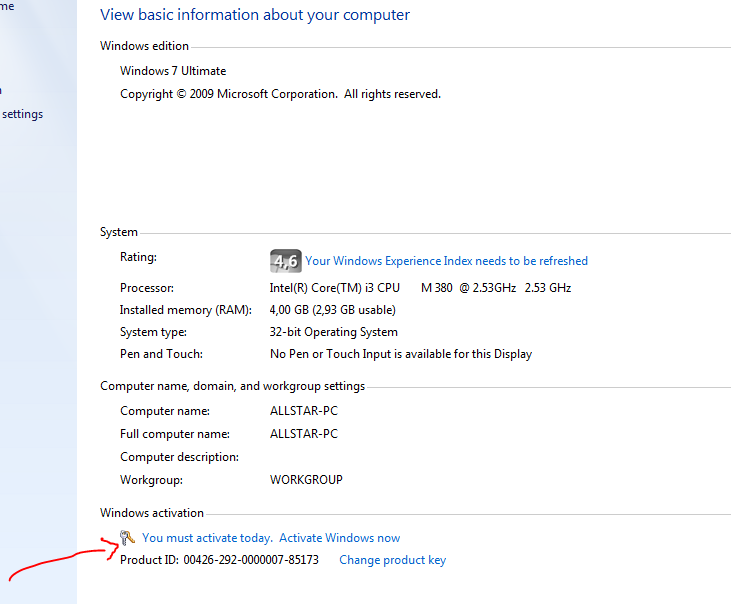Click 'No Pen or Touch Input' text
731x604 pixels.
pos(401,354)
